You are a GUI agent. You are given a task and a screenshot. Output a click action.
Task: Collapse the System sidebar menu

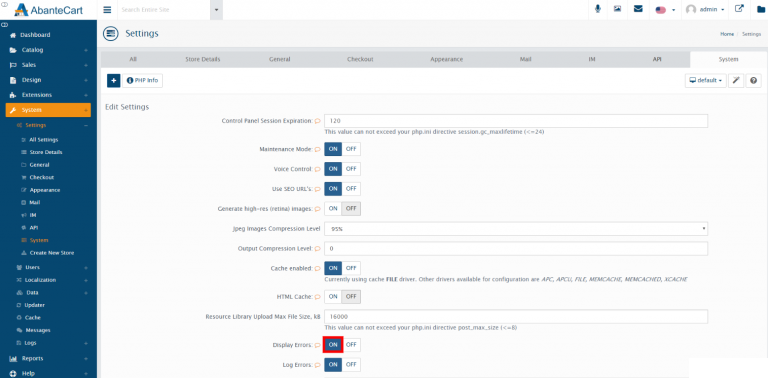[x=48, y=110]
